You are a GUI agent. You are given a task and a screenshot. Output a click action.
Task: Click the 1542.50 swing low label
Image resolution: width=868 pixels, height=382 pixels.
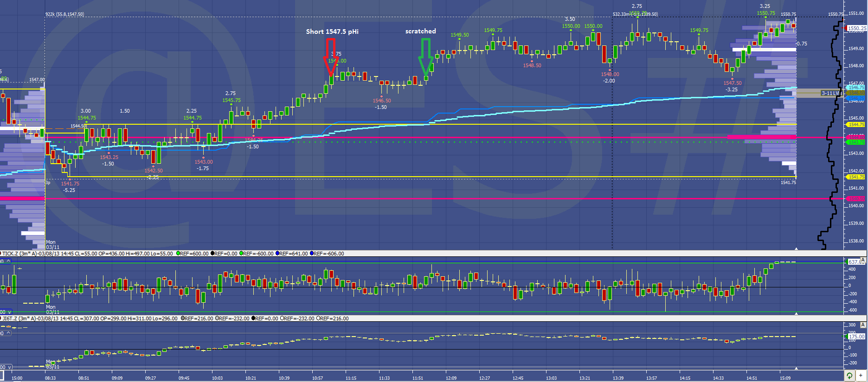point(154,171)
